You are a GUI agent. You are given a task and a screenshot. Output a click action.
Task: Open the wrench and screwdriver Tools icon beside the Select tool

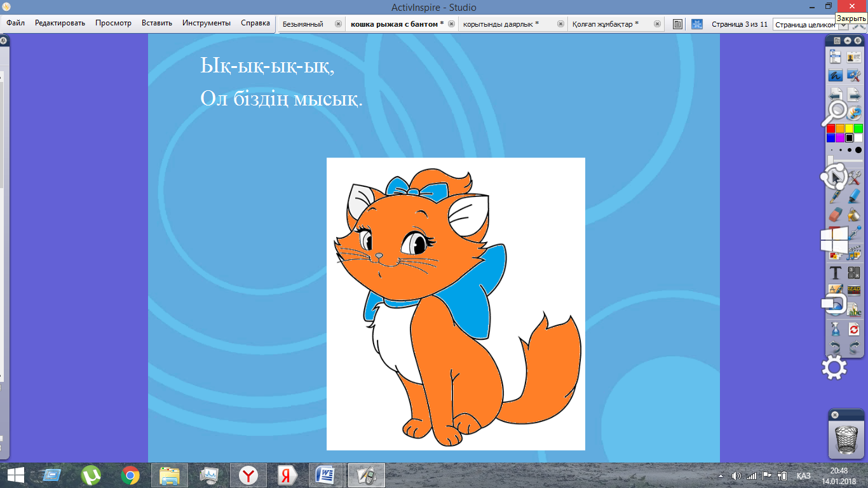click(854, 178)
